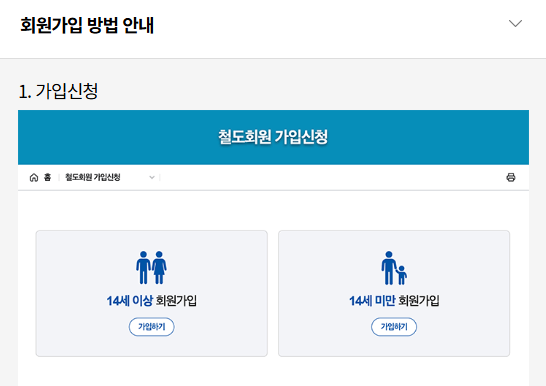
Task: Select the 1. 가입신청 step heading
Action: click(x=58, y=91)
